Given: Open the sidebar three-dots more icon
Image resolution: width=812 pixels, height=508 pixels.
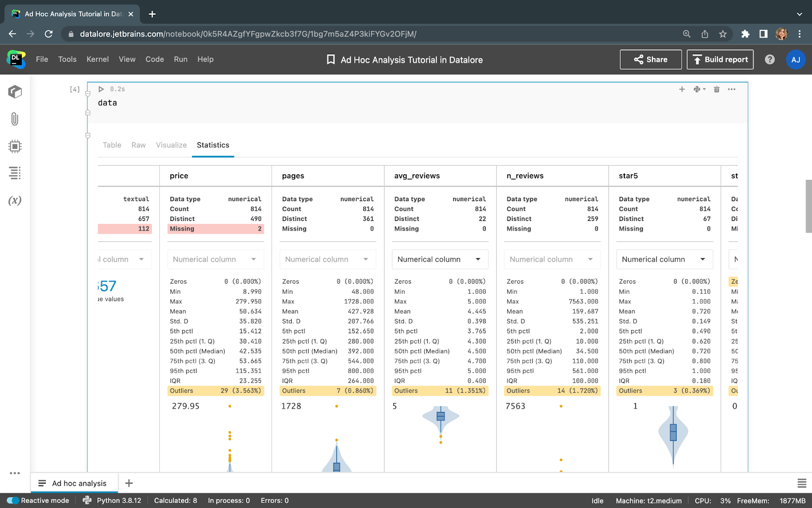Looking at the screenshot, I should point(15,473).
